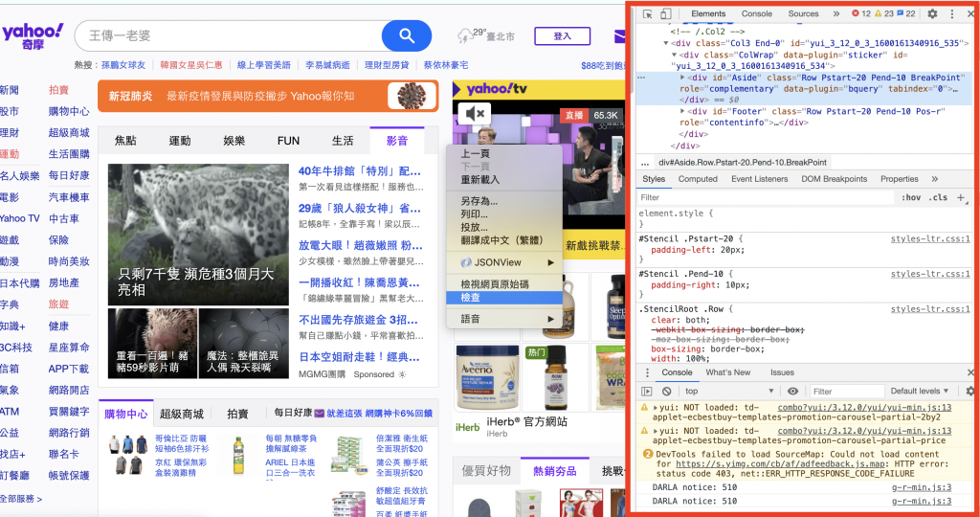Select the 焦點 news tab
The image size is (980, 517).
click(125, 141)
